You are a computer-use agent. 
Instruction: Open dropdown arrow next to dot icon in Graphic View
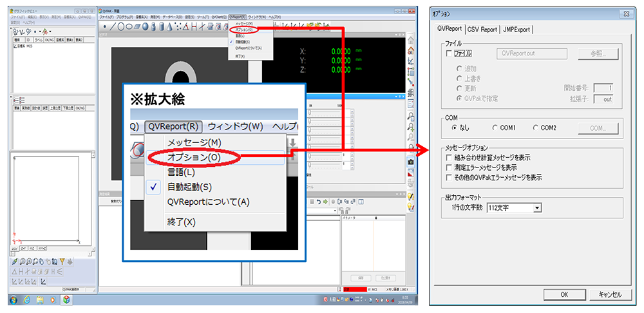coord(40,32)
